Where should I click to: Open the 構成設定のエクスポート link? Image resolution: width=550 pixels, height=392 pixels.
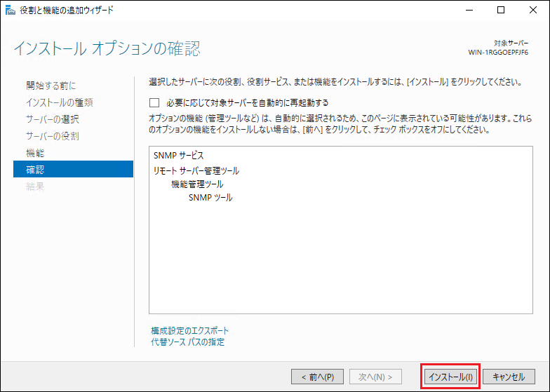(x=189, y=330)
